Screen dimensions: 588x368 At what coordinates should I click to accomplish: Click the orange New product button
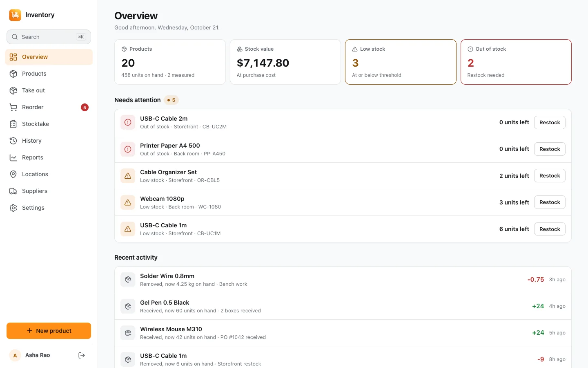click(x=49, y=331)
